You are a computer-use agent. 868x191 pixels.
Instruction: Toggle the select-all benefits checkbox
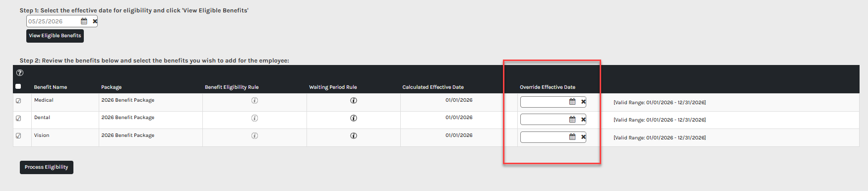pos(18,86)
